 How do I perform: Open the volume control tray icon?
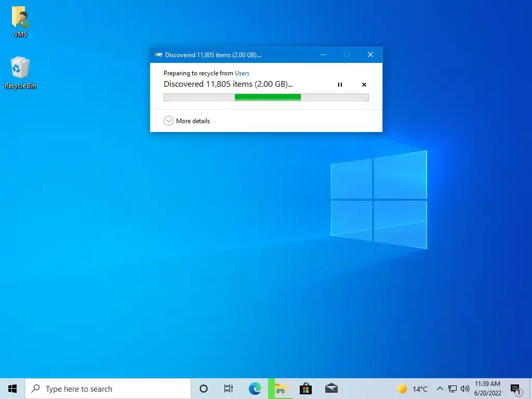click(x=465, y=389)
